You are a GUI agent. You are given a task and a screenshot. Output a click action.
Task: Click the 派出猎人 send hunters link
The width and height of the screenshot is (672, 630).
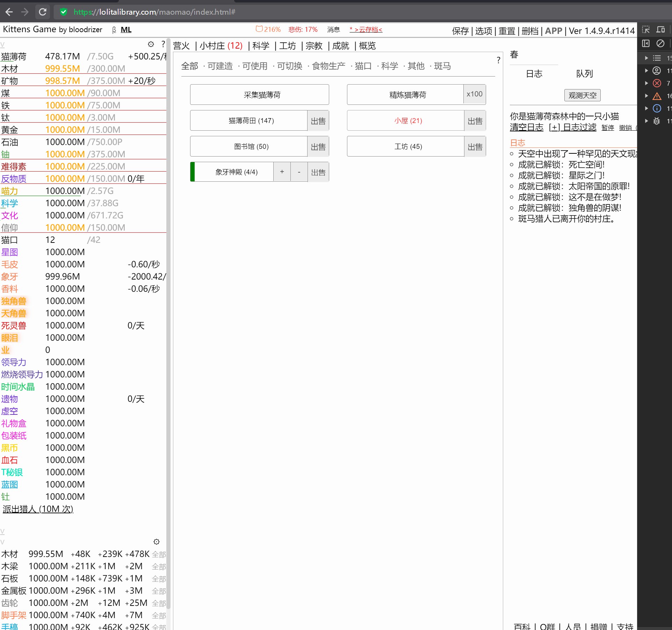point(38,509)
